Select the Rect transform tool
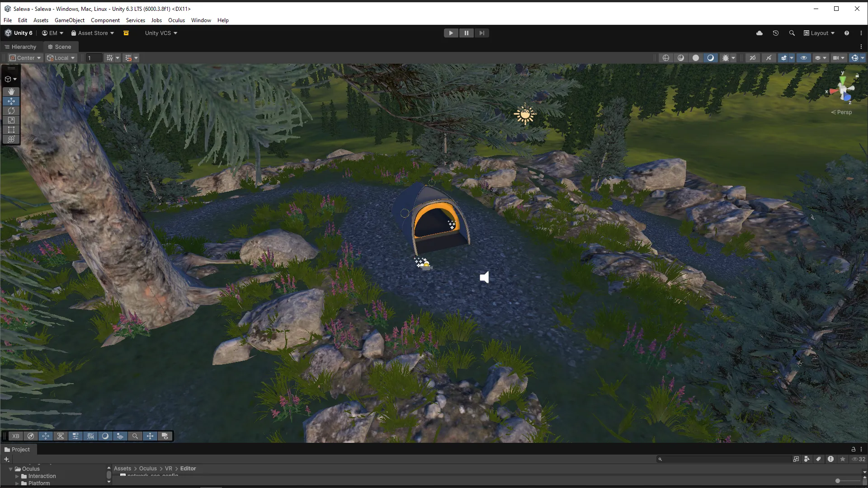Screen dimensions: 868x488 (x=11, y=130)
